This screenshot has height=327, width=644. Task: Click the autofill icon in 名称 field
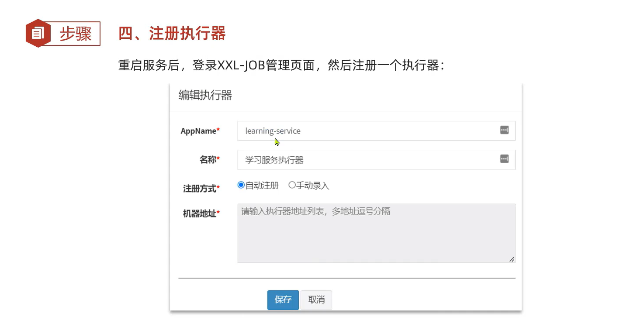point(504,159)
